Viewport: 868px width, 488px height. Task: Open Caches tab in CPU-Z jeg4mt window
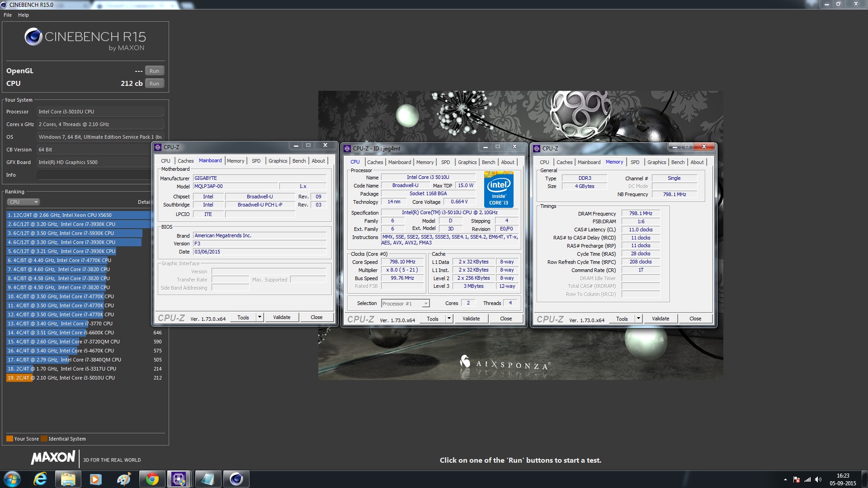(375, 162)
